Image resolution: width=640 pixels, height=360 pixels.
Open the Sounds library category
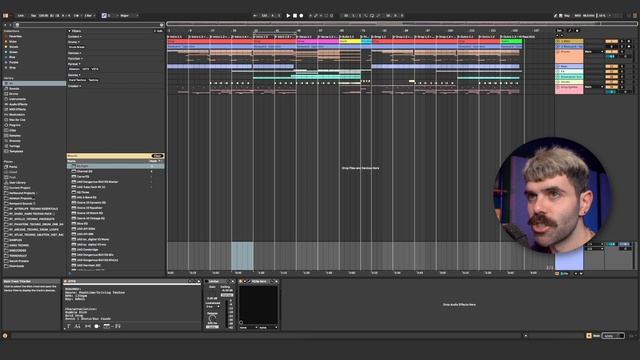[x=14, y=89]
